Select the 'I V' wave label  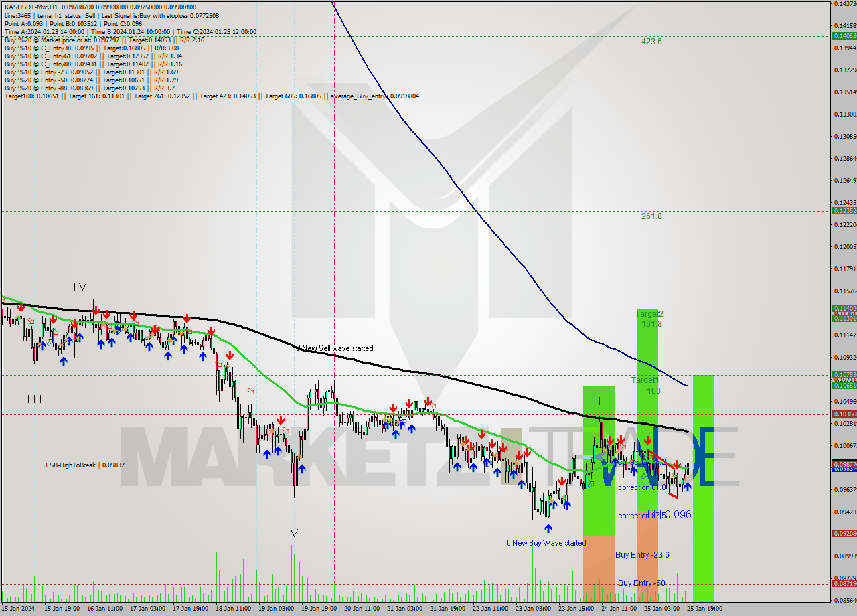[x=80, y=286]
